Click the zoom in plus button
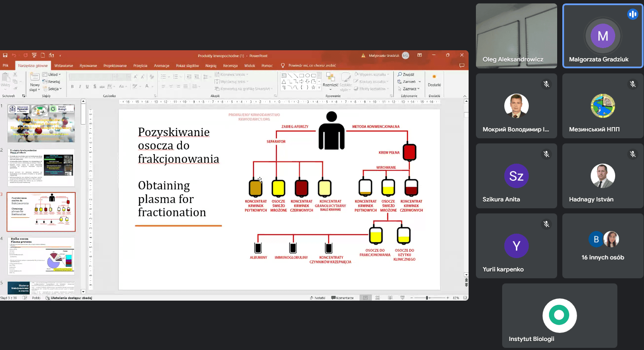This screenshot has height=350, width=644. tap(448, 298)
